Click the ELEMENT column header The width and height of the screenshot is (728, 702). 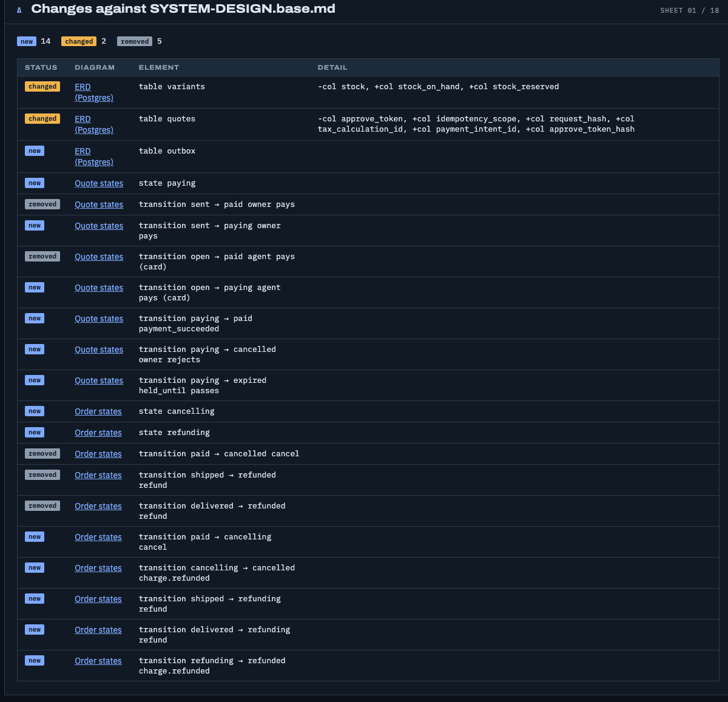tap(159, 67)
